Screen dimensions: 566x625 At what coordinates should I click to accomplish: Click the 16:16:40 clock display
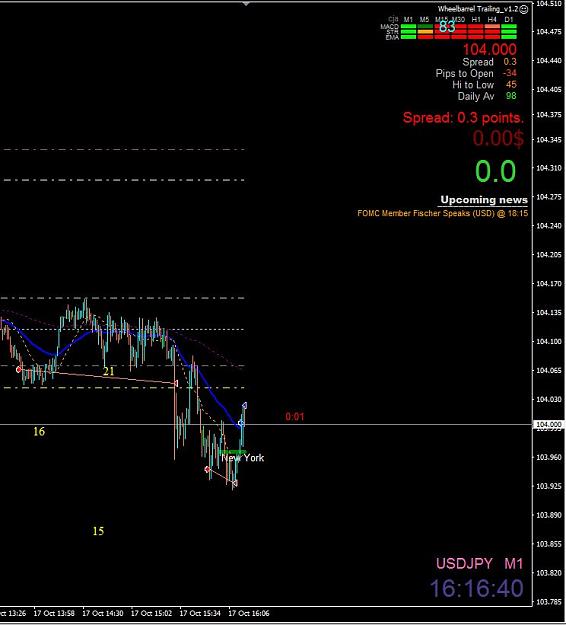pos(477,588)
